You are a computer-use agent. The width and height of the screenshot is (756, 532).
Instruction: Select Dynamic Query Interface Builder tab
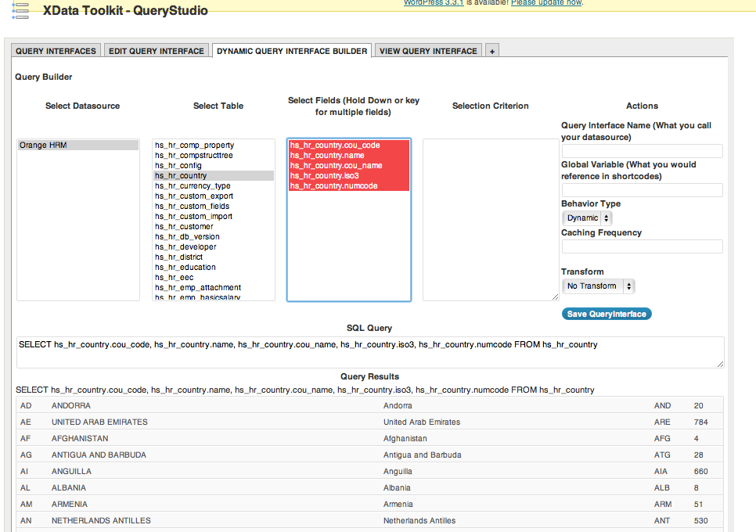coord(292,51)
